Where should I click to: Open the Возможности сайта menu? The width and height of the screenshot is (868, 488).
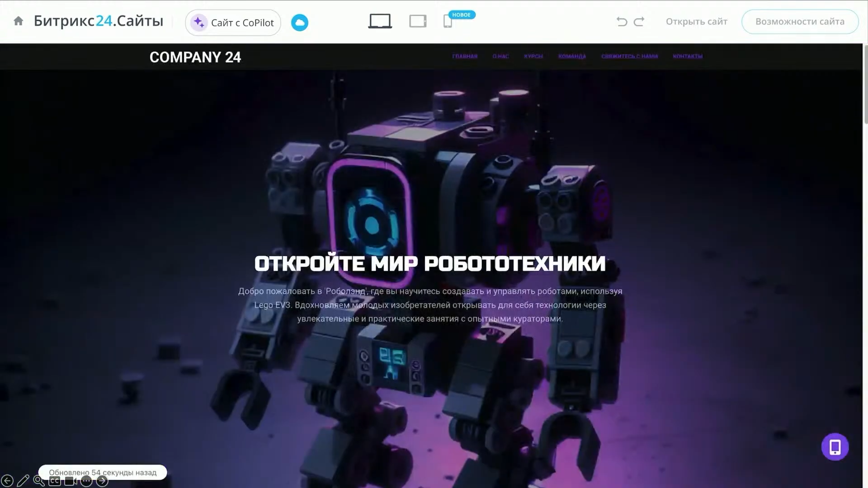click(x=800, y=21)
